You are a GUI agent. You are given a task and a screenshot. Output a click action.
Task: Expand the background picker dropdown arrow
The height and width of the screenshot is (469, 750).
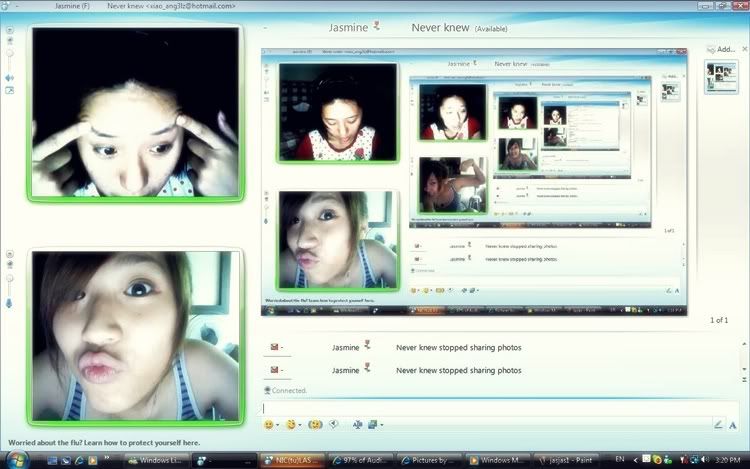(381, 425)
